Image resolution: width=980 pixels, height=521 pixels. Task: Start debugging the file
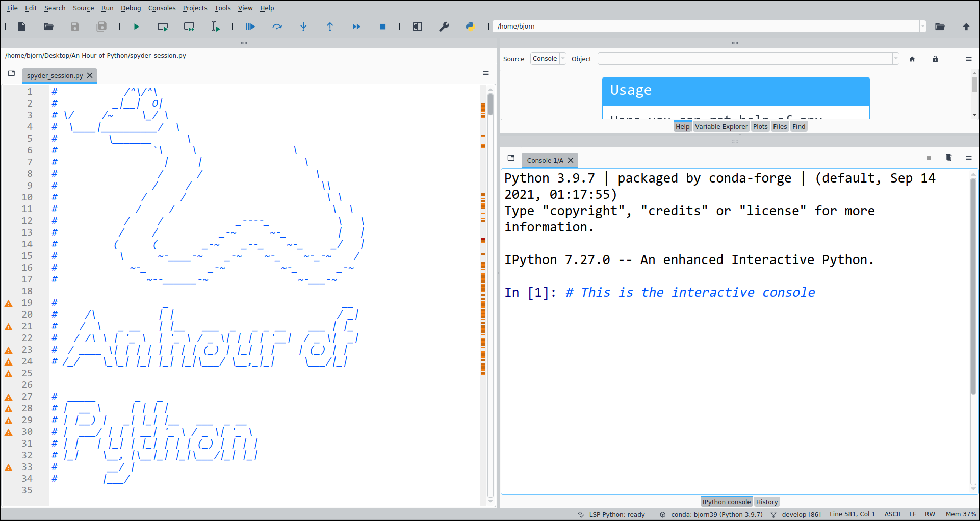250,27
